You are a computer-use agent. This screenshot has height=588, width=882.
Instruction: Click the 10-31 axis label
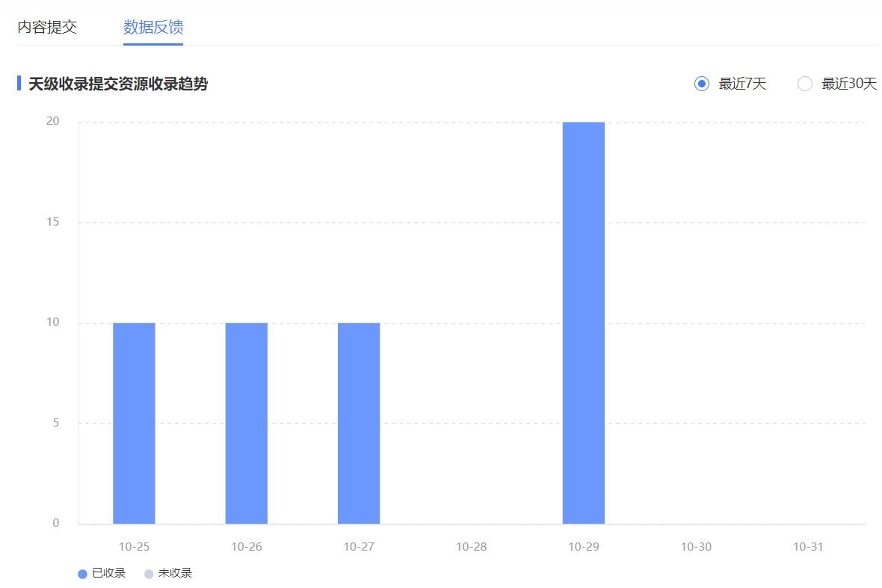[x=808, y=546]
